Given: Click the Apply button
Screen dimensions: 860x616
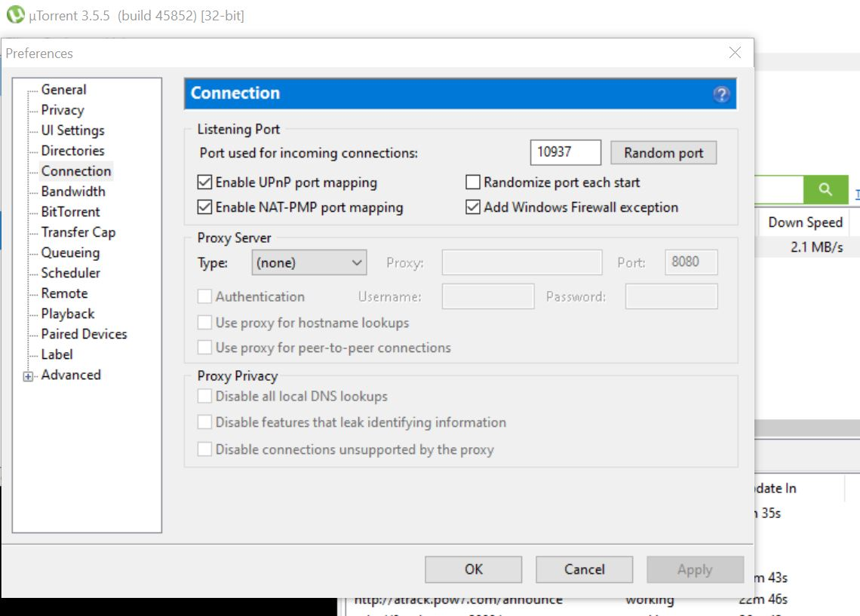Looking at the screenshot, I should [695, 569].
